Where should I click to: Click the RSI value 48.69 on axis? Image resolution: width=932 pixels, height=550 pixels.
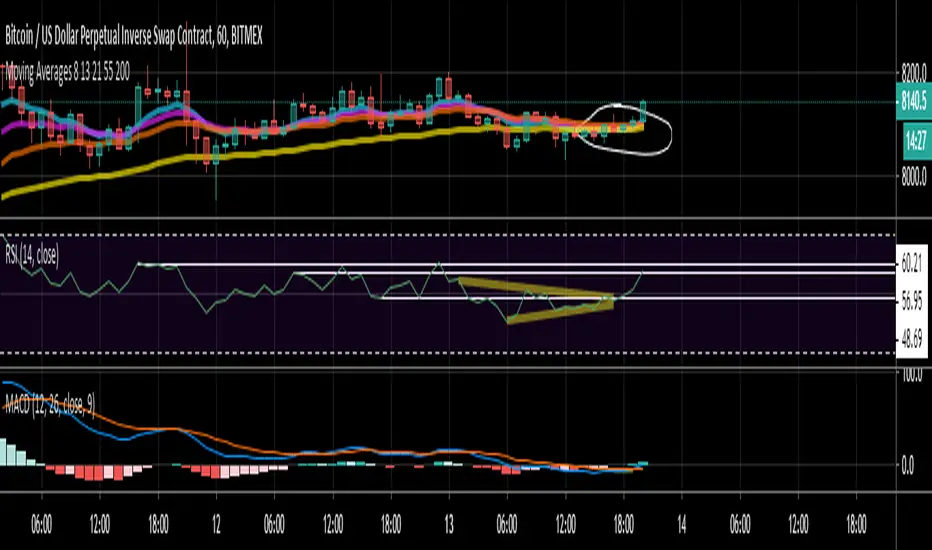(912, 339)
